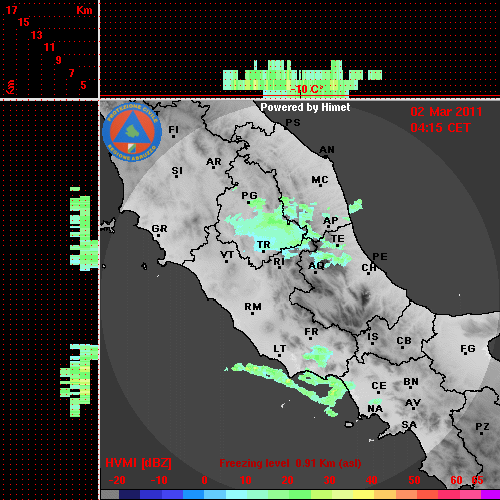The height and width of the screenshot is (500, 500).
Task: Click the PG city label
Action: tap(249, 195)
